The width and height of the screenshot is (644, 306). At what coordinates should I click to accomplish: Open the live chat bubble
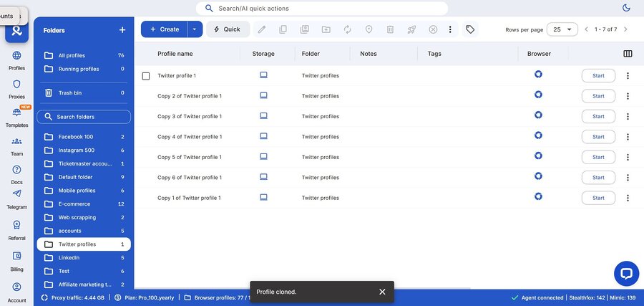[626, 274]
